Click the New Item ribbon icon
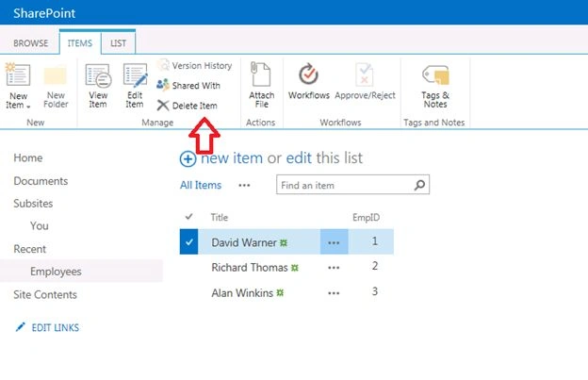 point(17,74)
